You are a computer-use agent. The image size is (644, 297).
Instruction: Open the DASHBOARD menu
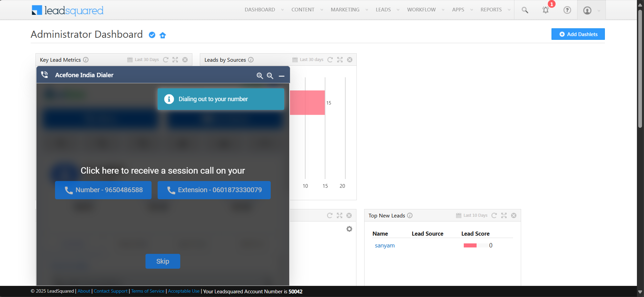(x=260, y=10)
